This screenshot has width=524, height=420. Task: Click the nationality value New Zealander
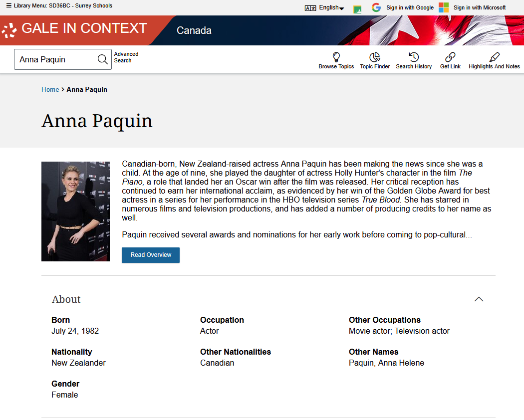pyautogui.click(x=78, y=363)
